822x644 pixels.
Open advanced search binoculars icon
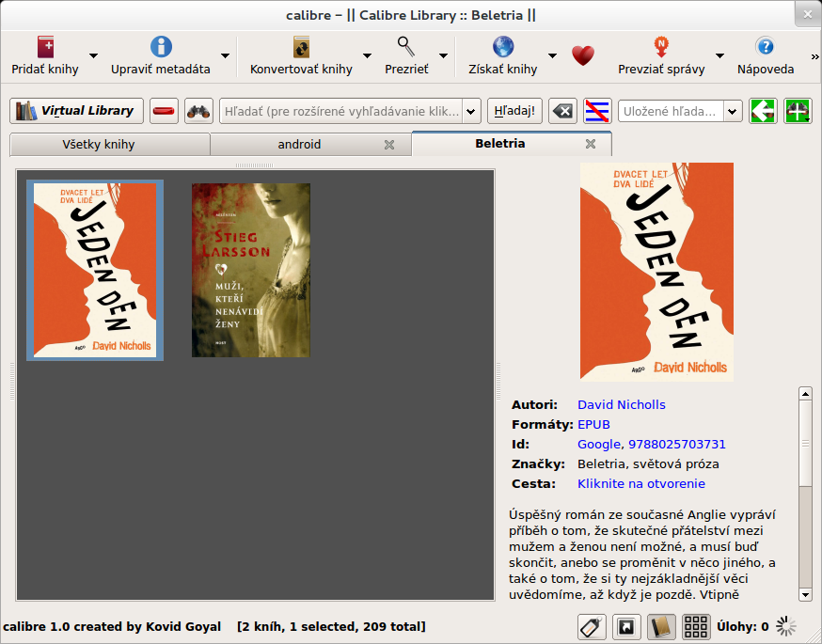pos(198,111)
